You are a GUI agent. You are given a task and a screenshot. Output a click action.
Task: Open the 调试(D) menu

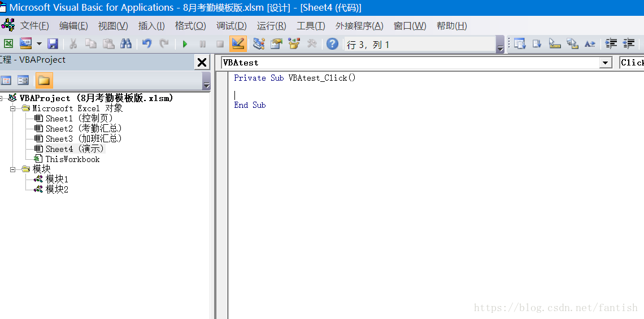click(x=231, y=26)
